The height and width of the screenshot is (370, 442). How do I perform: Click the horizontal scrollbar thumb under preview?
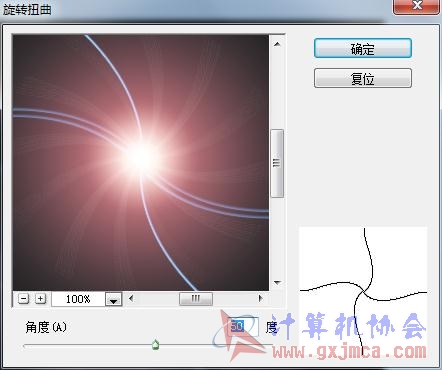pyautogui.click(x=196, y=299)
